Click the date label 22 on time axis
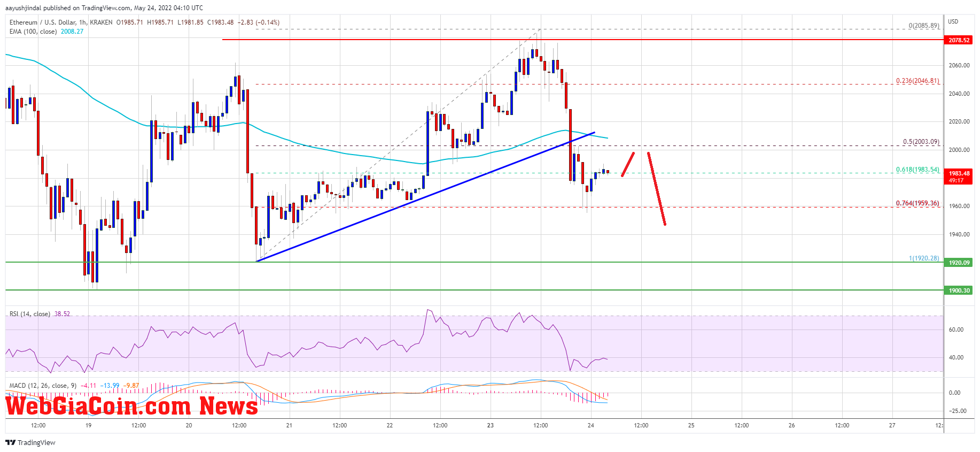This screenshot has width=980, height=452. 390,426
